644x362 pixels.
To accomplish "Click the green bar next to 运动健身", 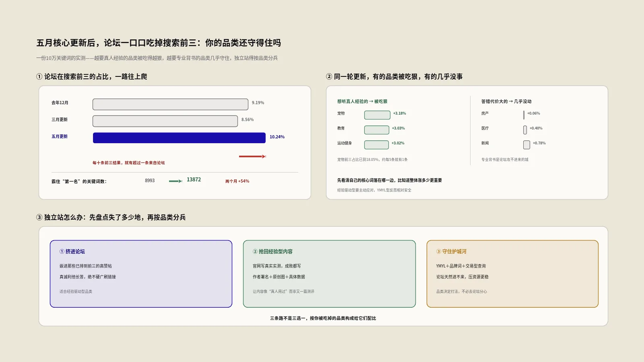I will point(376,145).
